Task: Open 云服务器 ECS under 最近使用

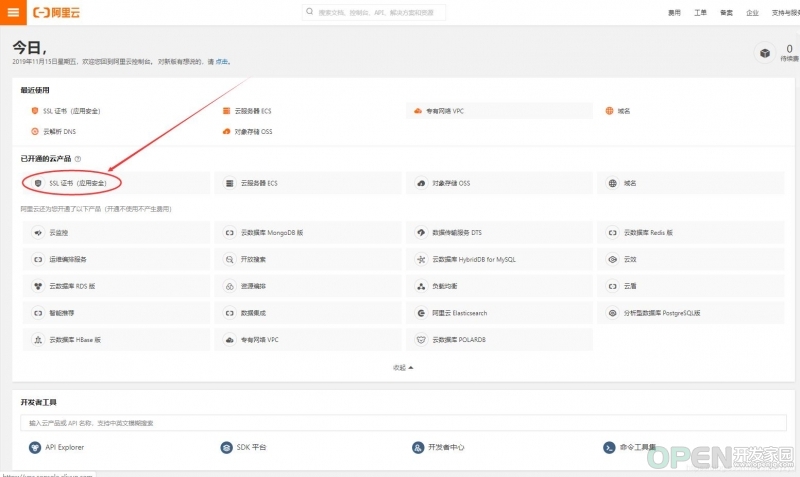Action: pyautogui.click(x=247, y=111)
